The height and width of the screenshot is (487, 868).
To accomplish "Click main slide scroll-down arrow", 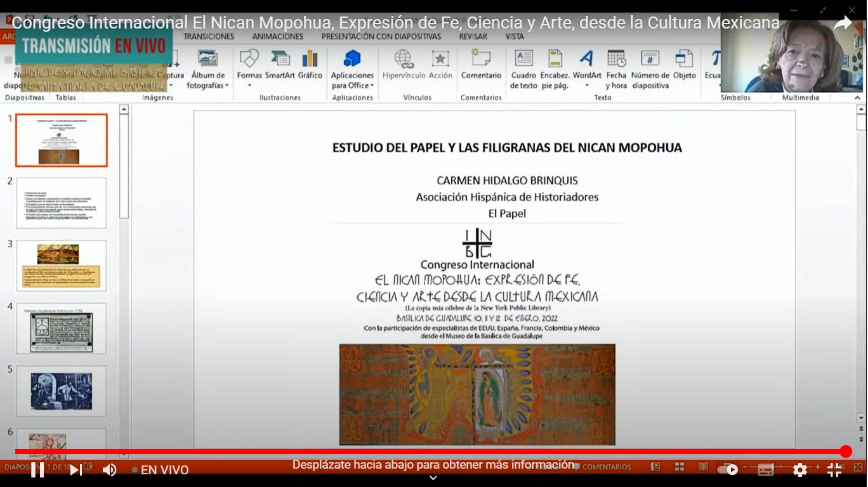I will tap(861, 419).
